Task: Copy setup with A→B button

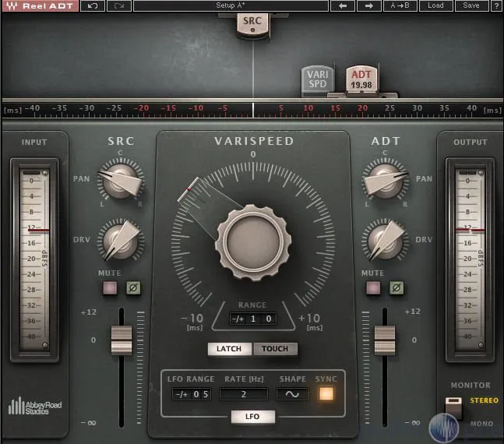Action: pos(400,5)
